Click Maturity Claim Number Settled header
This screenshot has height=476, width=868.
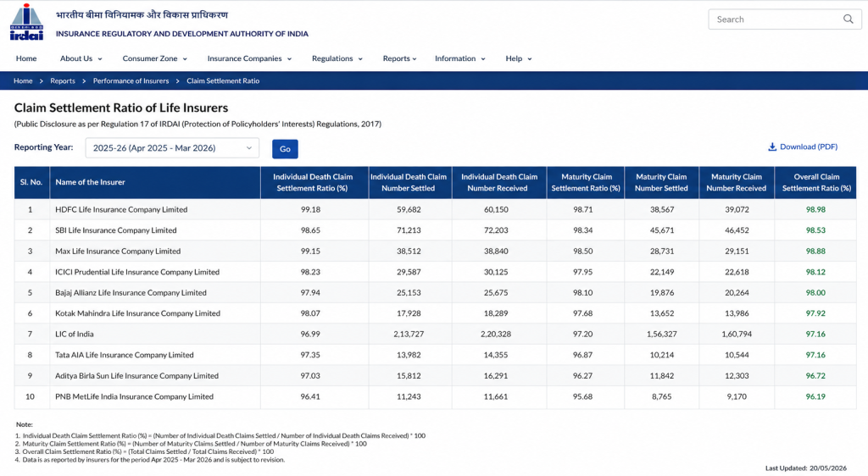point(661,182)
